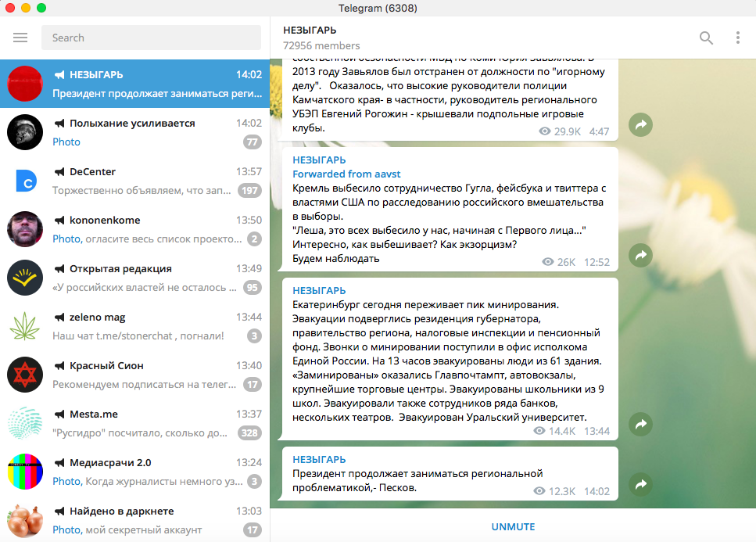Viewport: 756px width, 542px height.
Task: Click the views eye icon showing 26K
Action: [x=548, y=262]
